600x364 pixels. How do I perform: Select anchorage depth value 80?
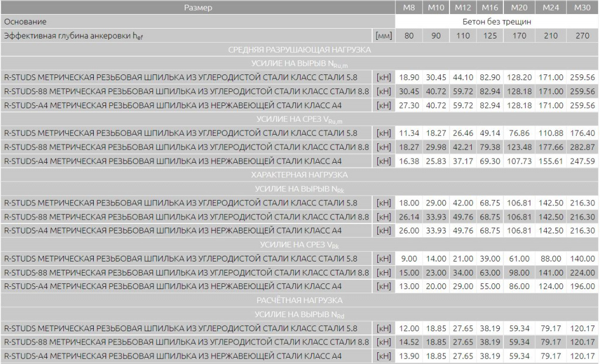tap(408, 36)
